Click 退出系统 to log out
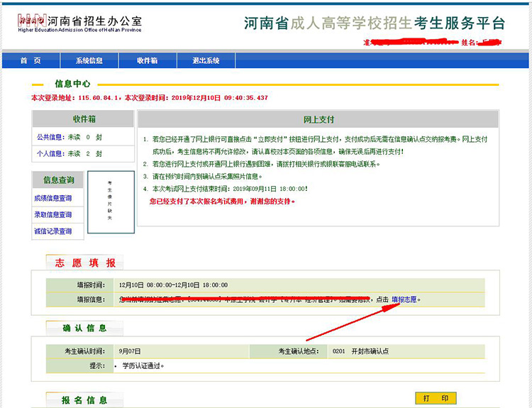The width and height of the screenshot is (532, 408). [206, 61]
